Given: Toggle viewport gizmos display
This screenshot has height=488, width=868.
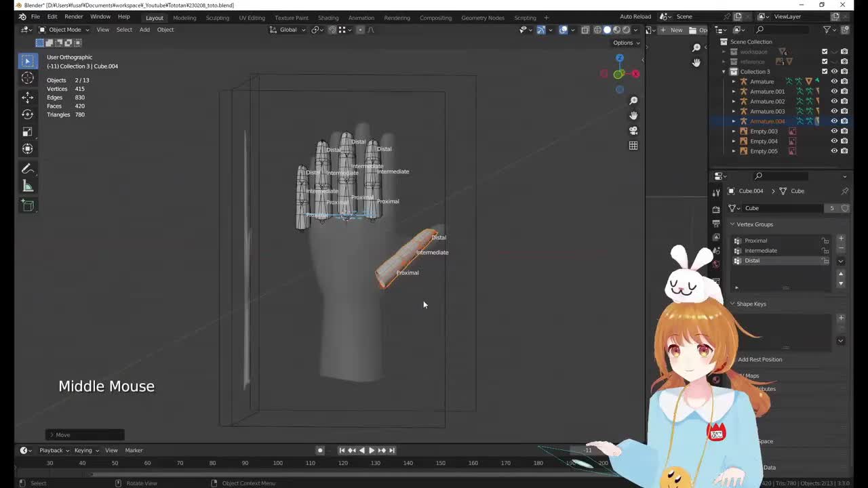Looking at the screenshot, I should [540, 30].
